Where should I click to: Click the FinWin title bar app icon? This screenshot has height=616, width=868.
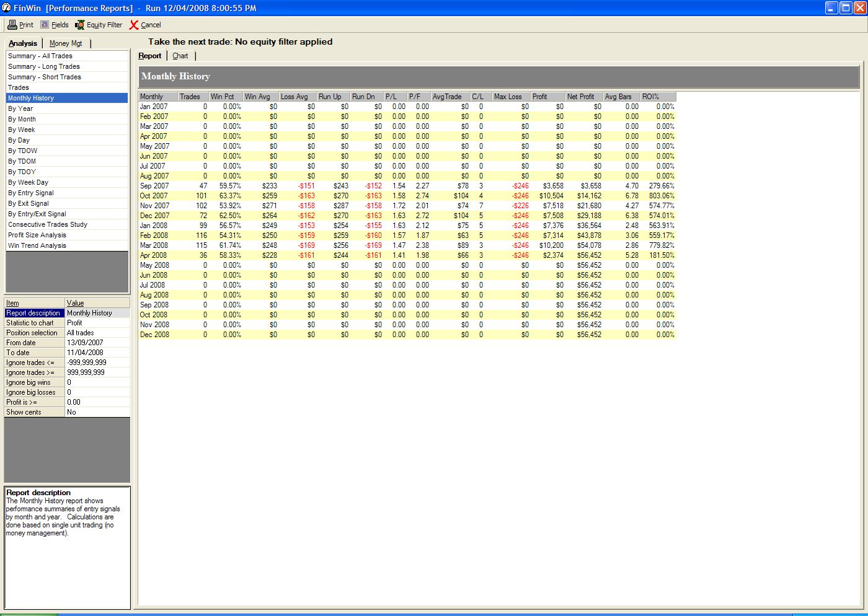click(x=6, y=8)
